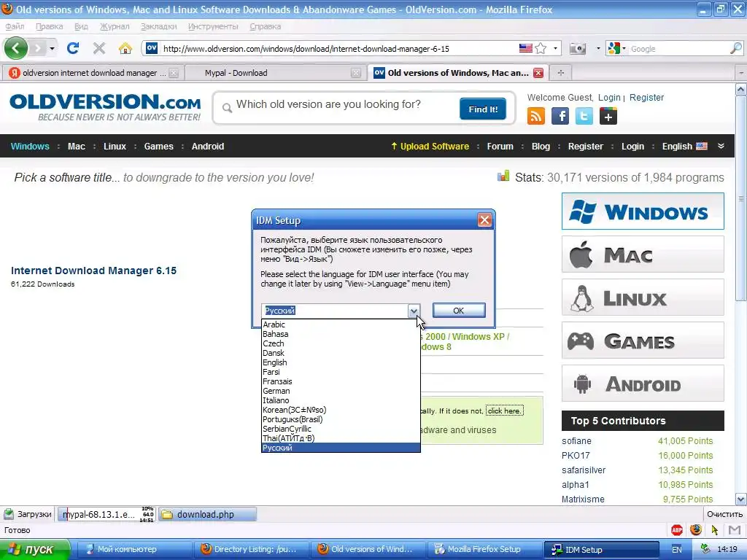747x560 pixels.
Task: Switch to oldversion internet download manager tab
Action: click(93, 73)
